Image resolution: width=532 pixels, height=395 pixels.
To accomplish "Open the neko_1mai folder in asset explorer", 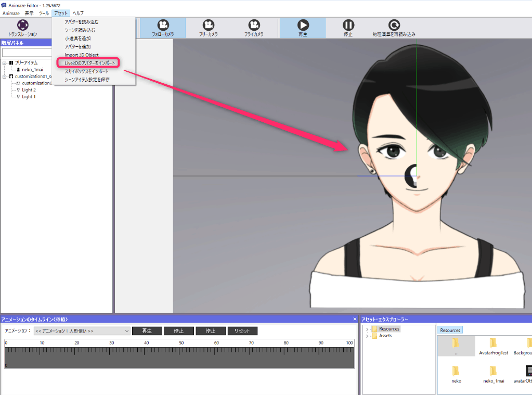I will click(x=494, y=372).
